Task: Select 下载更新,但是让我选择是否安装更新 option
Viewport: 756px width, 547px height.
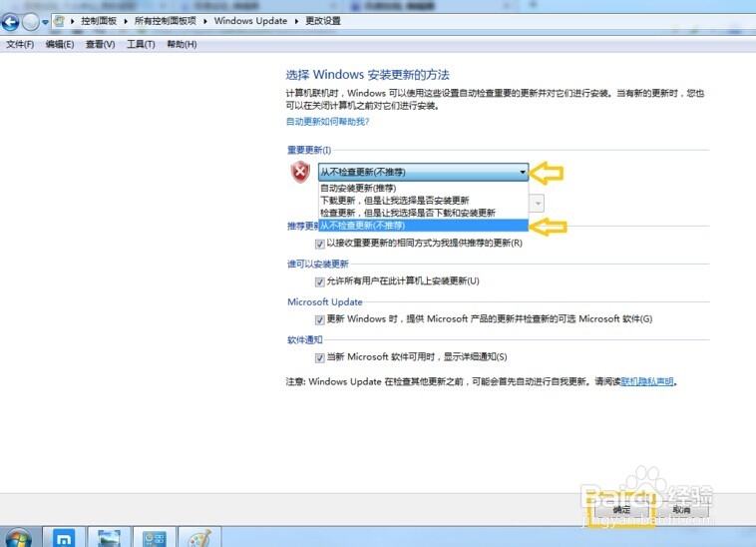Action: [423, 201]
